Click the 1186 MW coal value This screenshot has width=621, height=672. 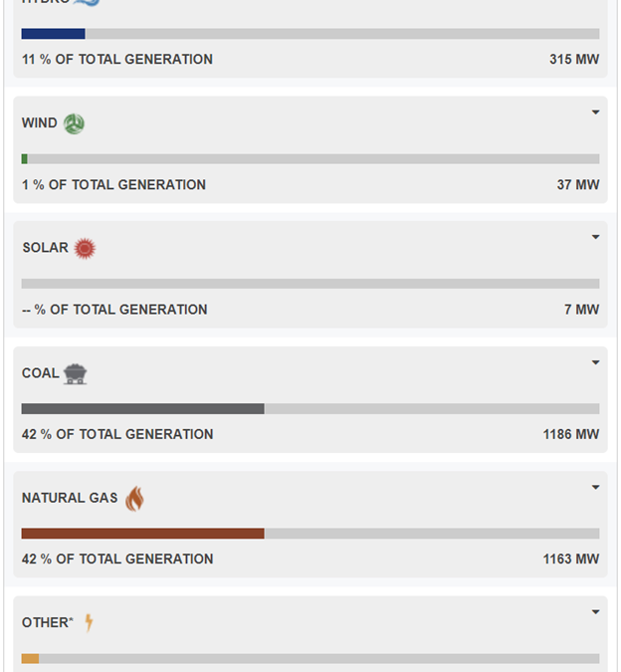[x=571, y=434]
